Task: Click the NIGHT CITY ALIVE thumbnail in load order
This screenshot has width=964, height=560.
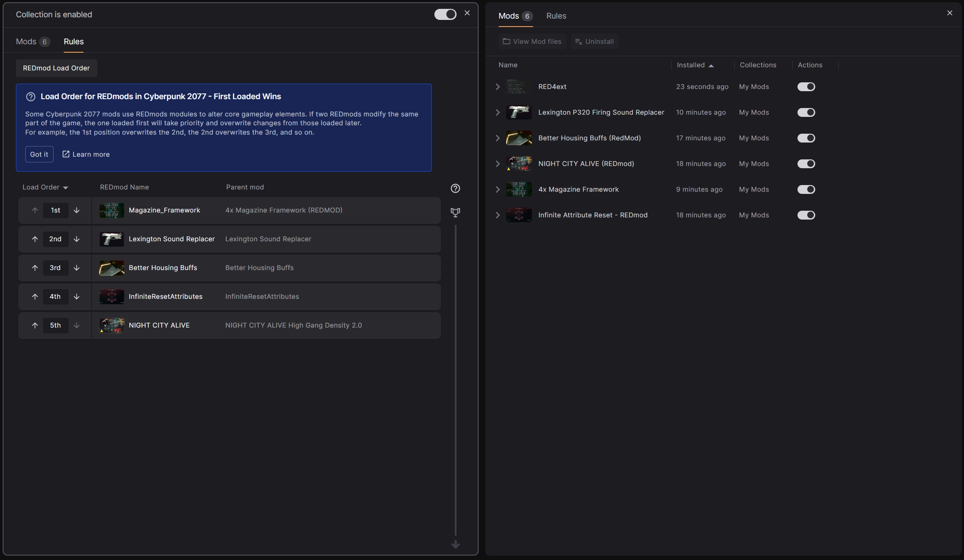Action: [x=112, y=325]
